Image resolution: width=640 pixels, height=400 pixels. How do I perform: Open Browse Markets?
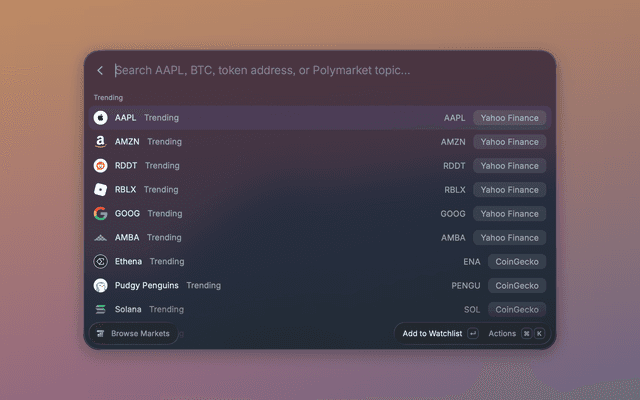click(133, 333)
